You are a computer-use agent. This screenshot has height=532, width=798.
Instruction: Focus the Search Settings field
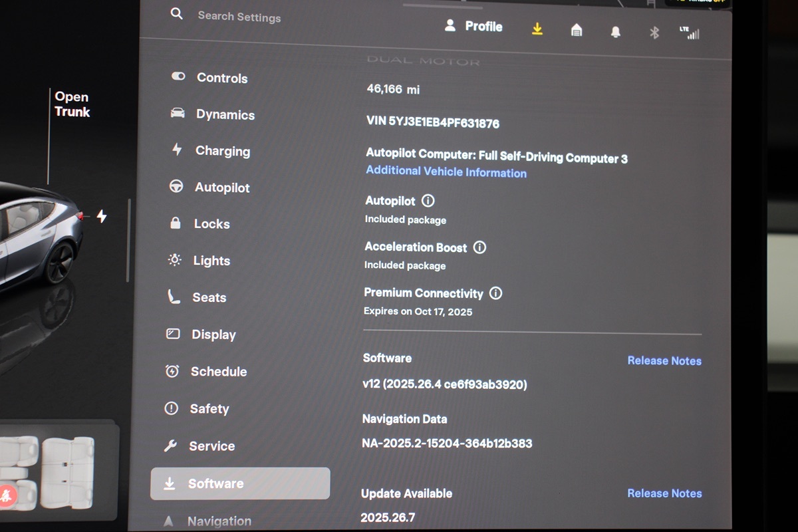coord(239,16)
